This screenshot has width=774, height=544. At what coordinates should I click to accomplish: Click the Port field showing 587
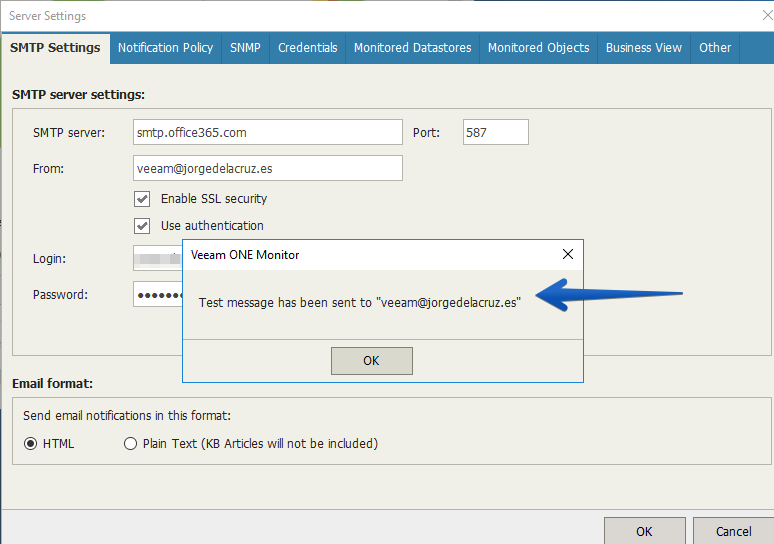click(496, 132)
